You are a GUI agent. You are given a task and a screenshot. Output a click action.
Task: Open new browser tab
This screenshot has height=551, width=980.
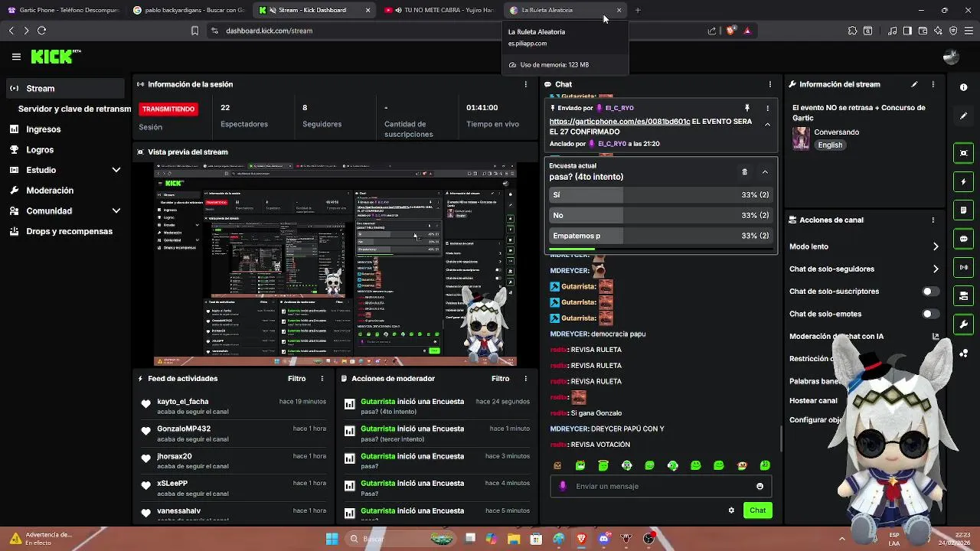pyautogui.click(x=638, y=10)
